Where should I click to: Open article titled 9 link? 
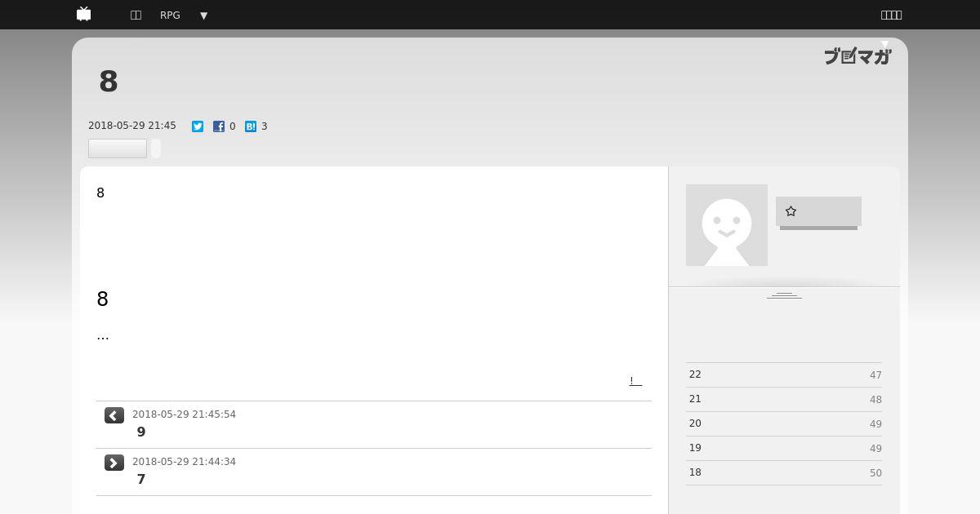141,432
